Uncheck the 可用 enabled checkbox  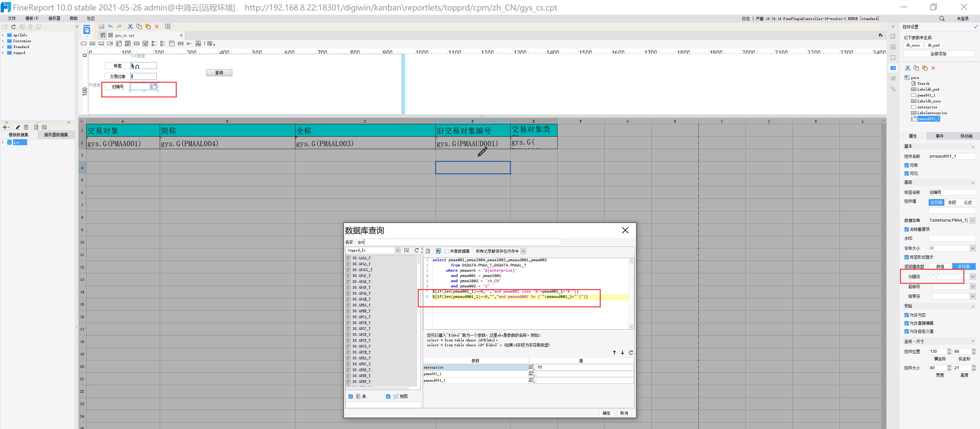906,165
